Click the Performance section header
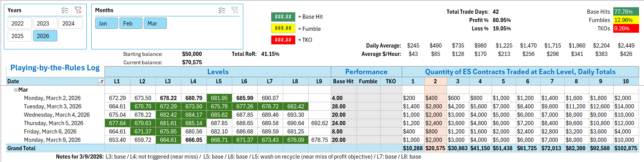 366,71
